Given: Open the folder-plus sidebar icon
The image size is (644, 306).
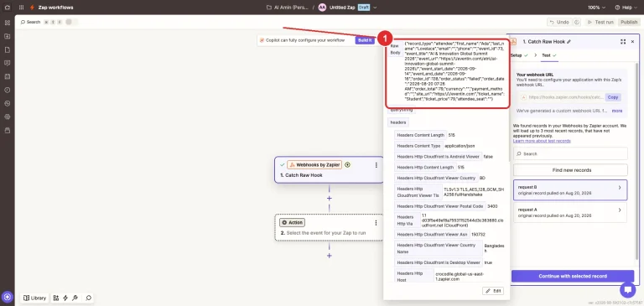Looking at the screenshot, I should [x=8, y=36].
